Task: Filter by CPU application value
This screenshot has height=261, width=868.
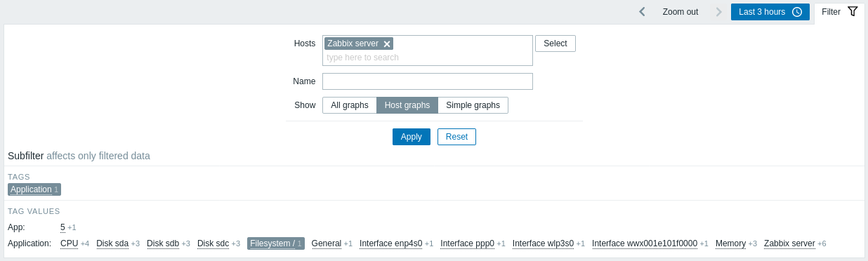Action: tap(69, 243)
